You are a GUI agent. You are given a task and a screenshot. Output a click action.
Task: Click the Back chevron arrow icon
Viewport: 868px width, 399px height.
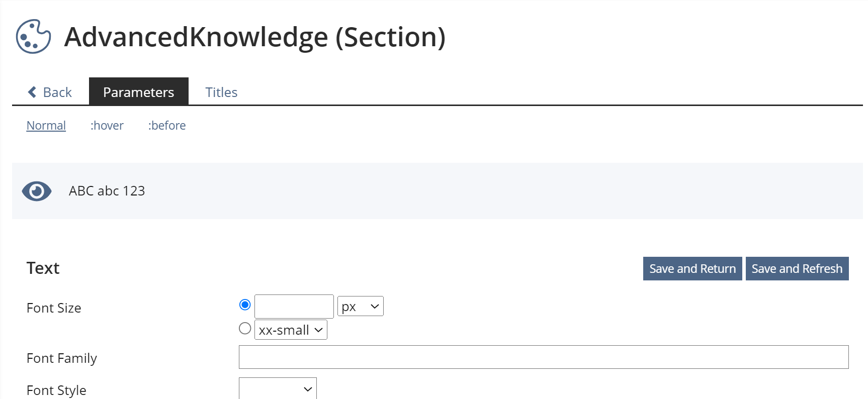pyautogui.click(x=32, y=92)
